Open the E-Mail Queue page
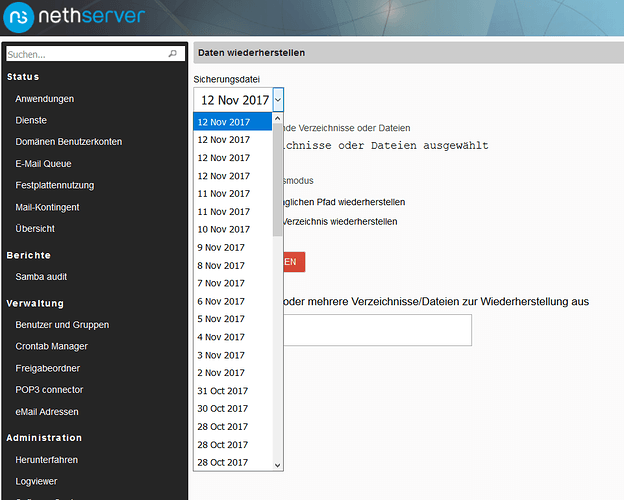Screen dimensions: 624x500 click(43, 164)
